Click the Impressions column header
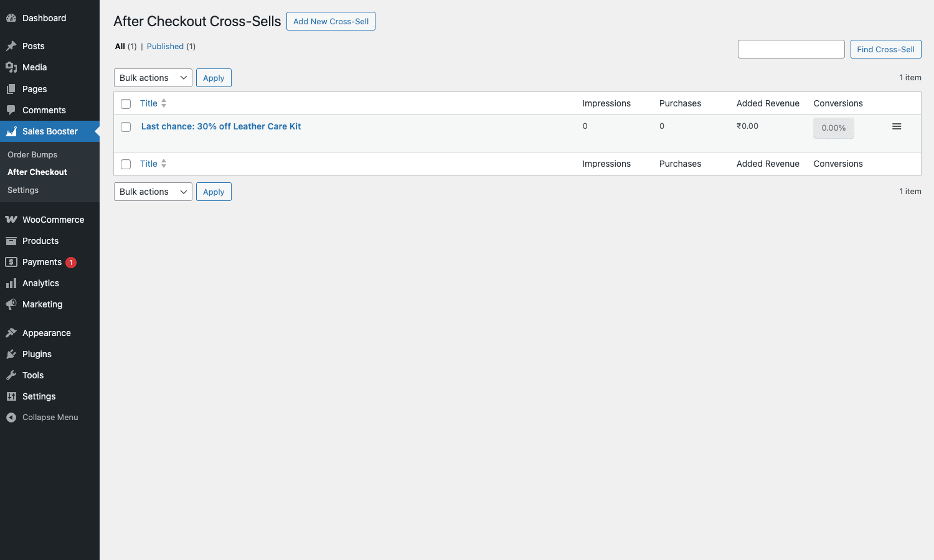 coord(606,103)
